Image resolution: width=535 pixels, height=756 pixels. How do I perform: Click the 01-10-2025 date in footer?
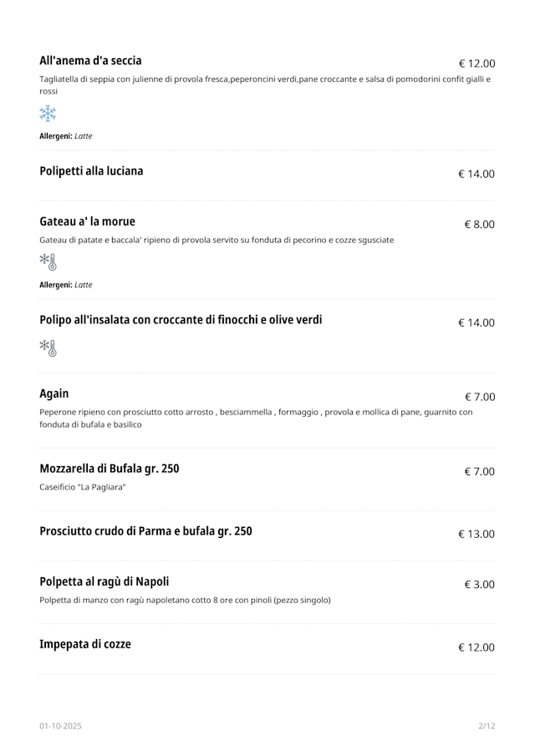(60, 726)
